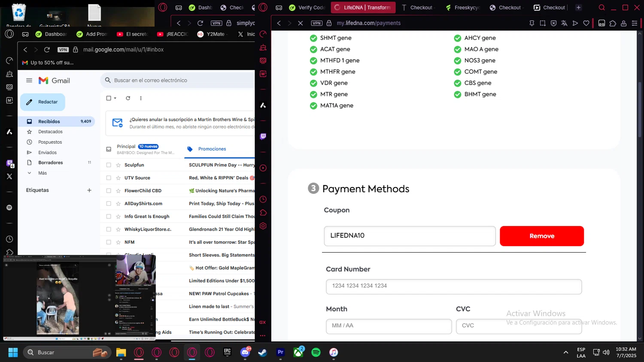This screenshot has width=644, height=362.
Task: Open the translate page icon
Action: point(564,23)
